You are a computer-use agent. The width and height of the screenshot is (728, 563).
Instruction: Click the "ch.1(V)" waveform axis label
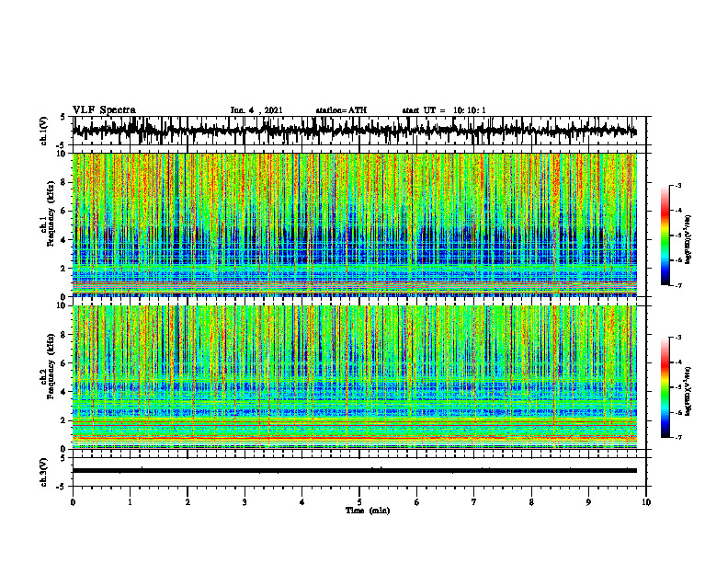[x=43, y=131]
